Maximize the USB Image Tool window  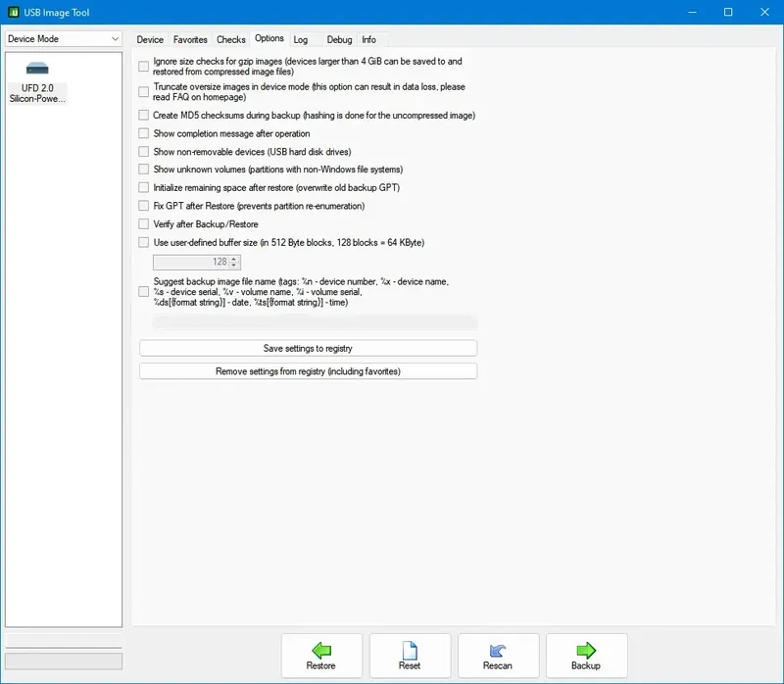point(728,12)
